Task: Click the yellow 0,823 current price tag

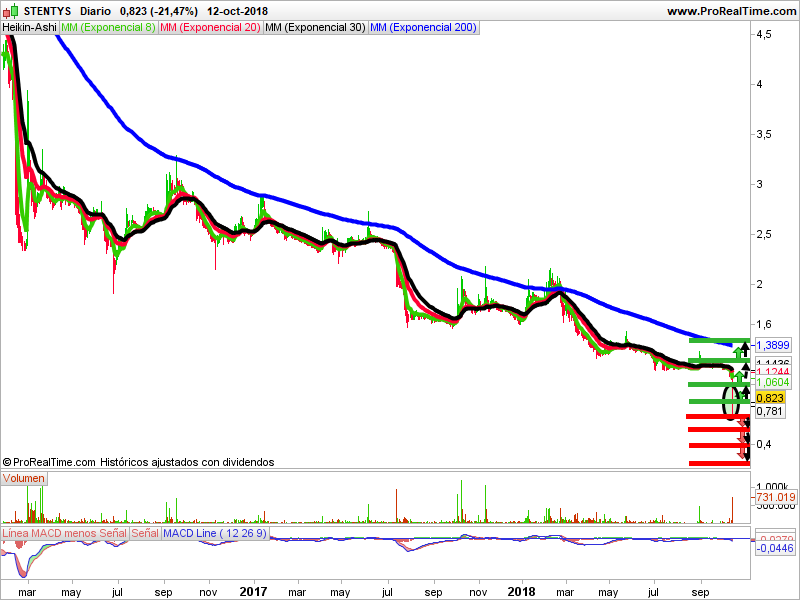Action: [769, 398]
